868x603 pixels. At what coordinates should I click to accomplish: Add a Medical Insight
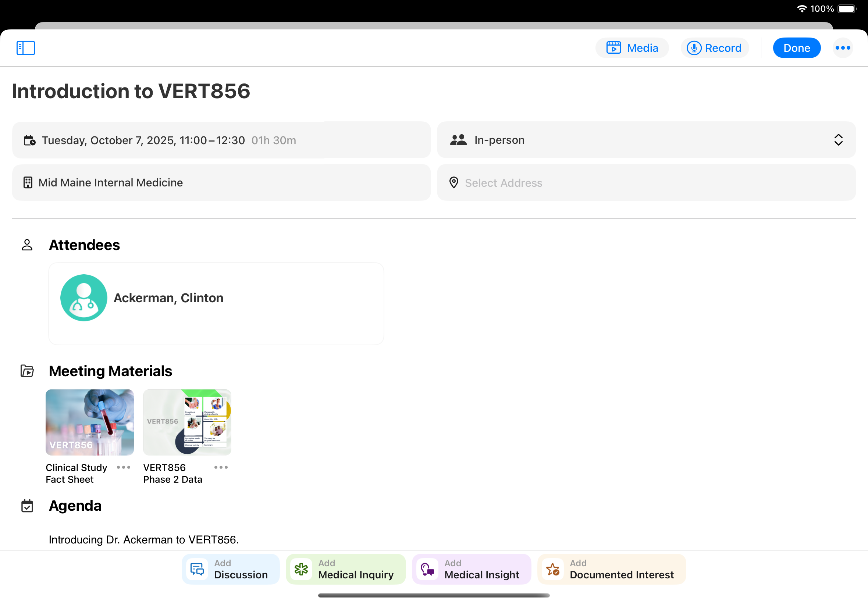pyautogui.click(x=471, y=569)
